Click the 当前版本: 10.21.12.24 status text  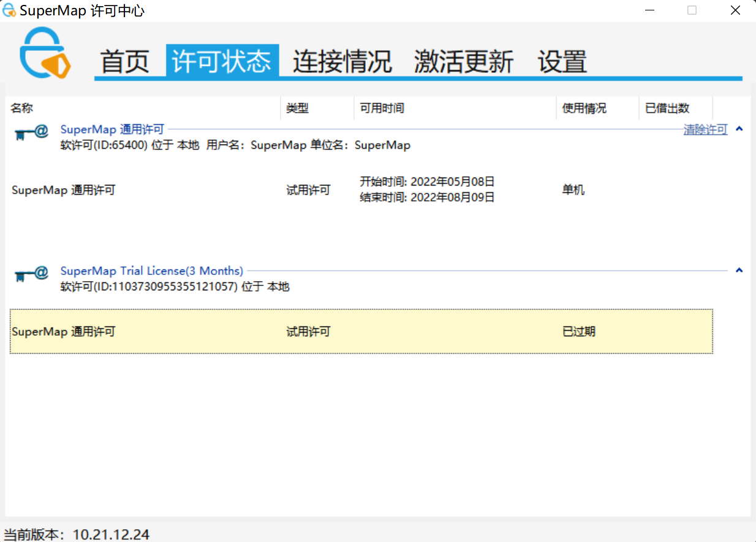77,534
